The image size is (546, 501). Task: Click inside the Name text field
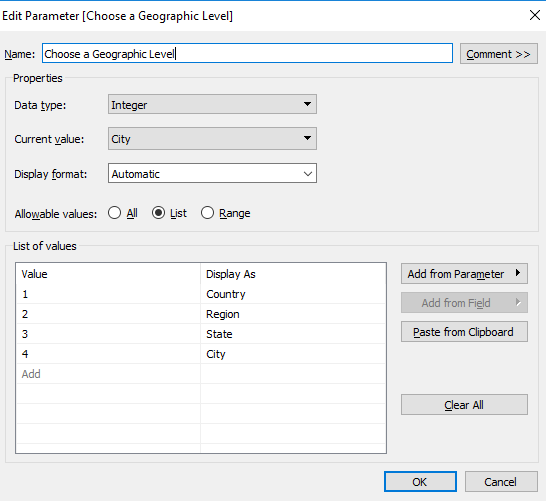247,54
